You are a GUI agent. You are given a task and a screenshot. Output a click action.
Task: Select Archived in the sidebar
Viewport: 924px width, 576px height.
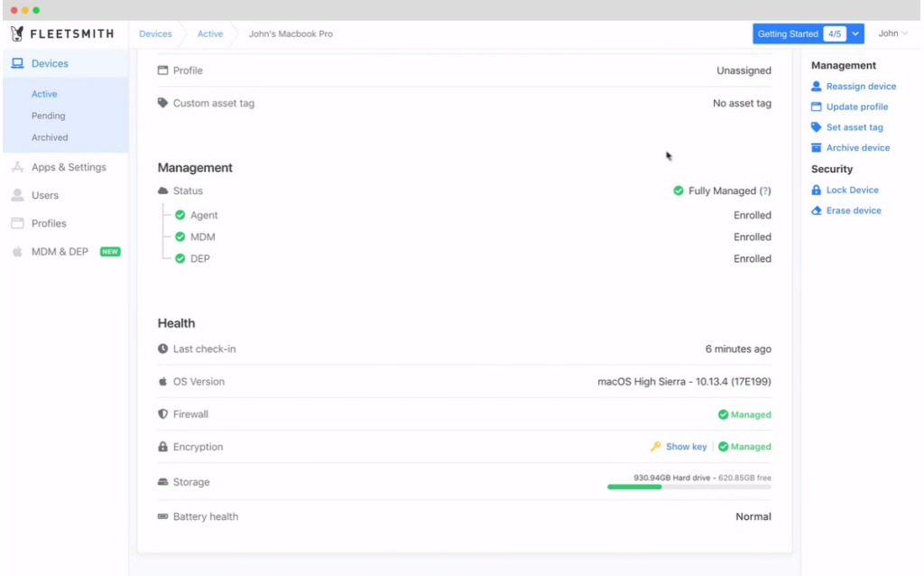(x=50, y=137)
